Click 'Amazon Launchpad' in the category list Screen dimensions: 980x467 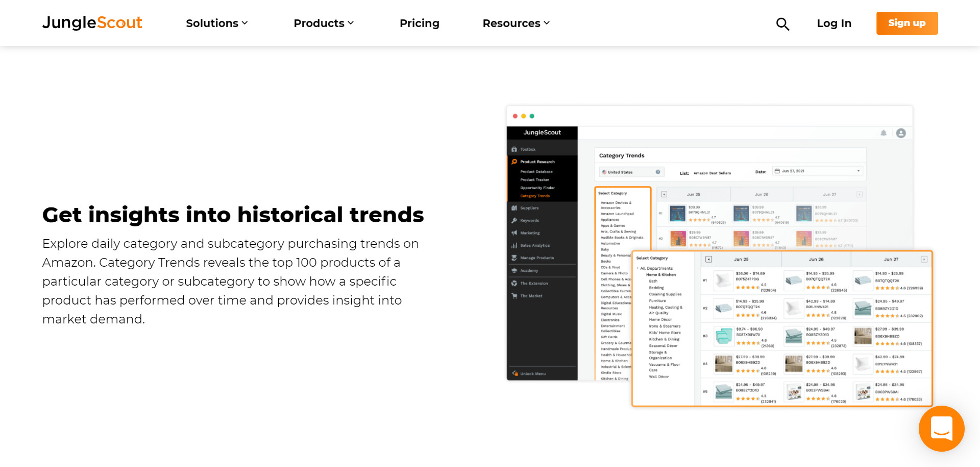tap(617, 214)
